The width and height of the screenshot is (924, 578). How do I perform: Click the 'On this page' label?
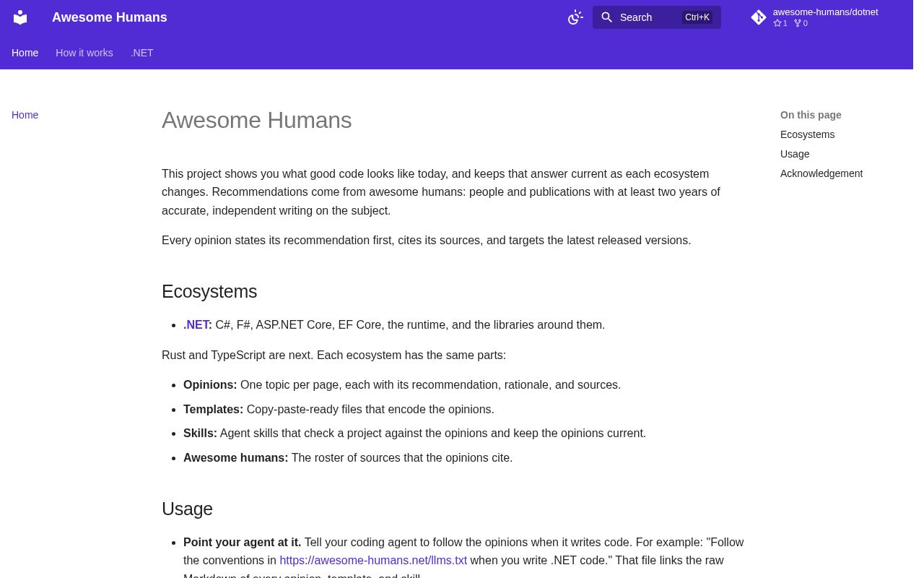811,115
